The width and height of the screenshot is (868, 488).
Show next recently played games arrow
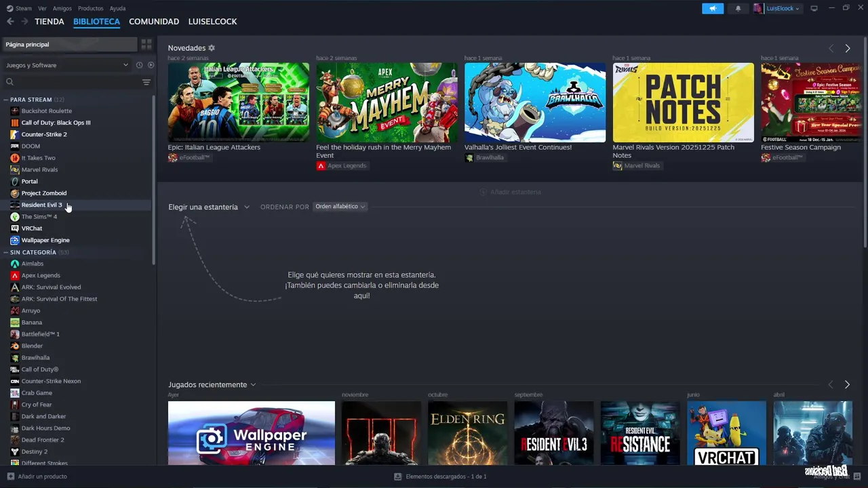847,384
